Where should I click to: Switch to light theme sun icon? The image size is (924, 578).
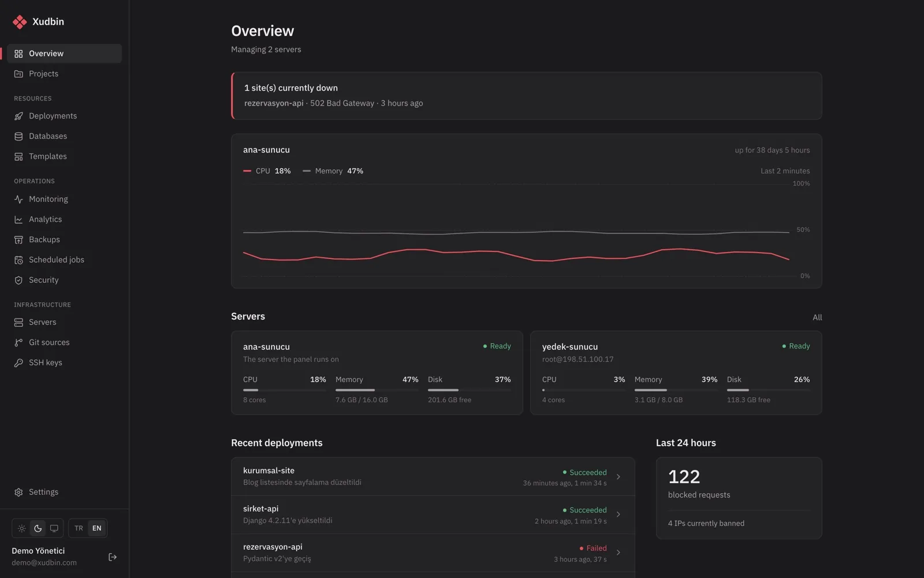click(x=22, y=528)
